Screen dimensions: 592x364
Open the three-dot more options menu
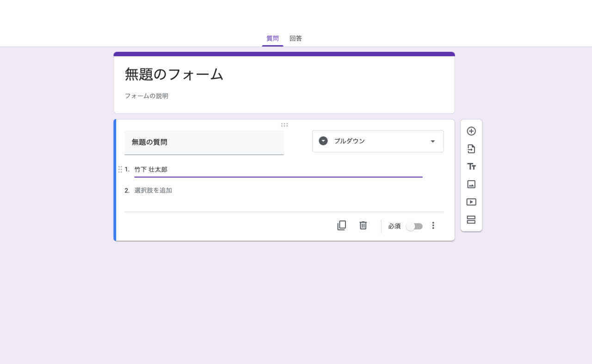(x=433, y=225)
